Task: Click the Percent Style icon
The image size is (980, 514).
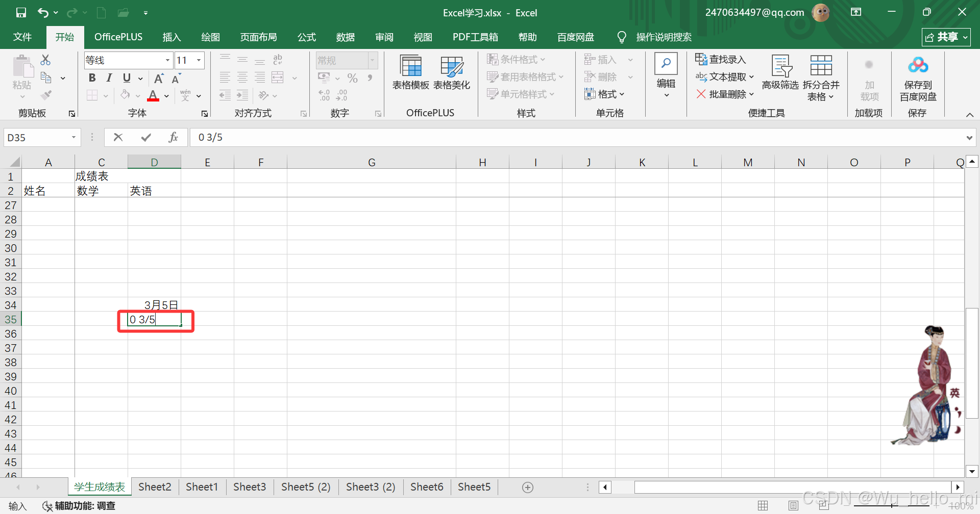Action: 352,78
